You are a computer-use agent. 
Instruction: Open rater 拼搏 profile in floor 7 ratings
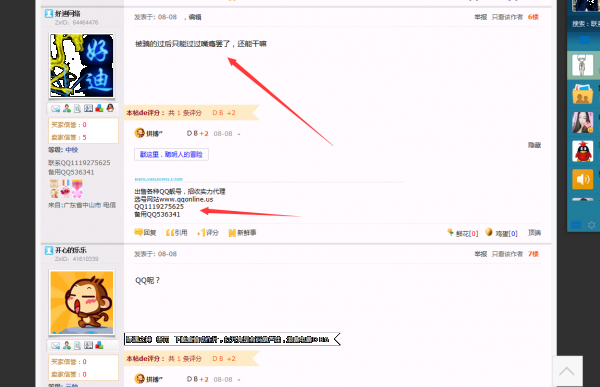[154, 379]
